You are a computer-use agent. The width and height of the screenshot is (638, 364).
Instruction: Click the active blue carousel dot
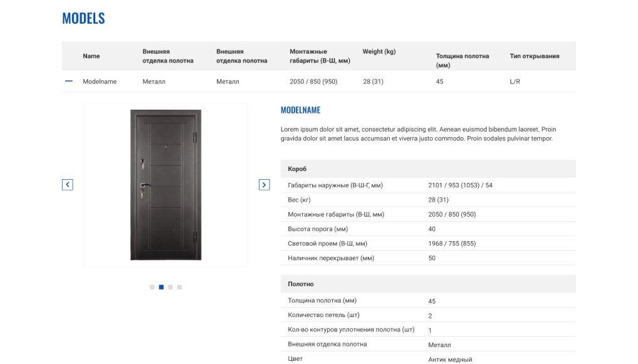(x=161, y=287)
